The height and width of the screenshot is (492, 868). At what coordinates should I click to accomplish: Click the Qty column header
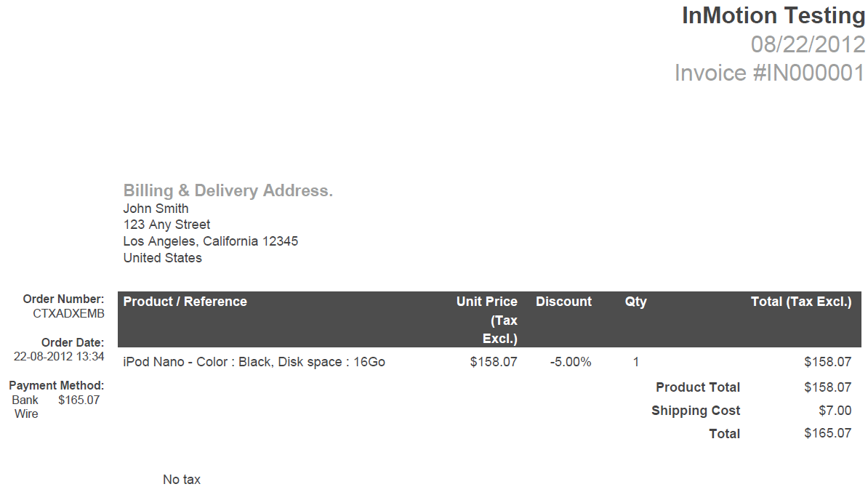pos(635,302)
